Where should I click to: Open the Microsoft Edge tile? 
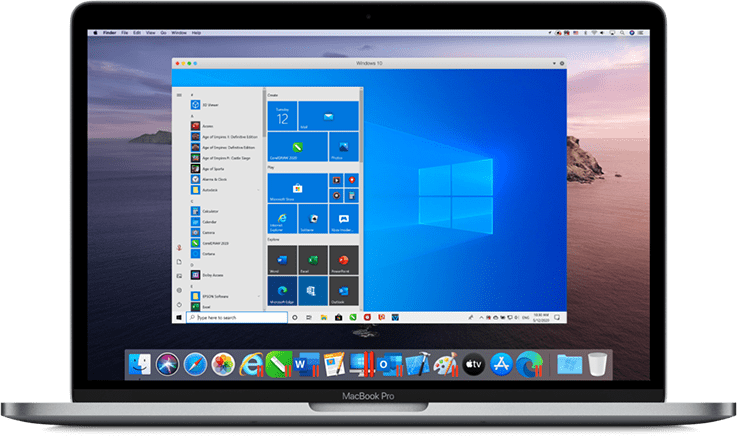point(282,290)
